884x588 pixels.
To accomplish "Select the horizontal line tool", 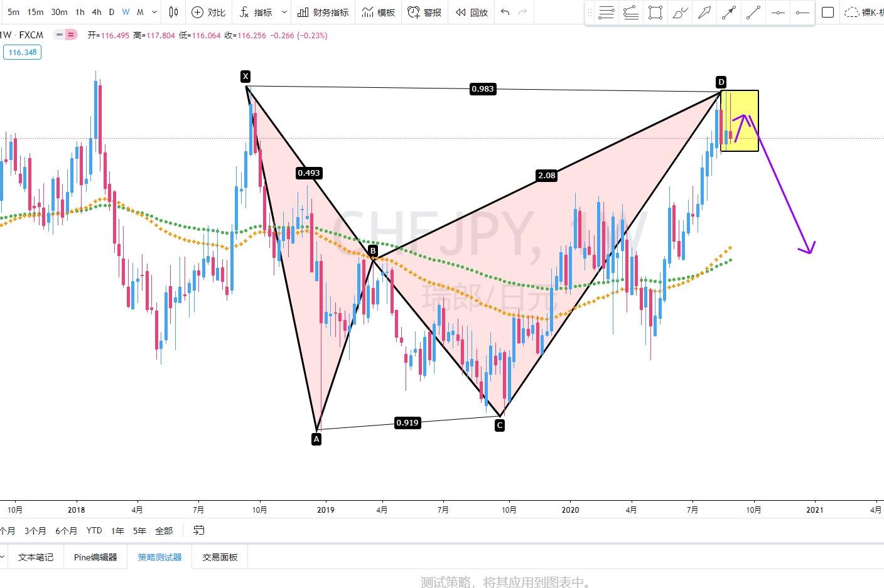I will point(778,13).
